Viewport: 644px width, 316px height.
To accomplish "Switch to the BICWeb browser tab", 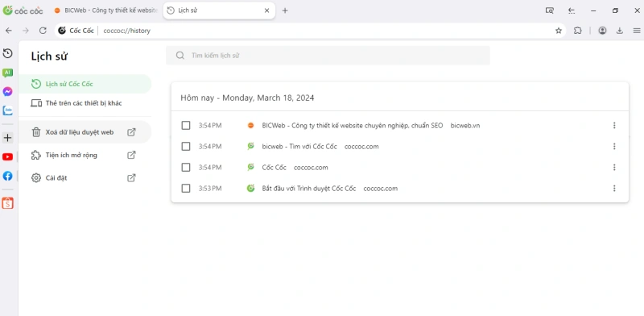I will [105, 10].
